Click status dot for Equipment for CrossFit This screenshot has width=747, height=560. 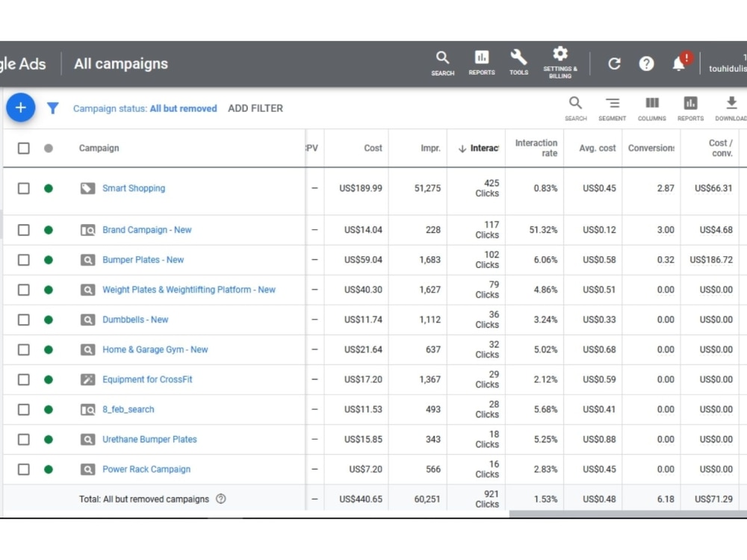point(48,379)
